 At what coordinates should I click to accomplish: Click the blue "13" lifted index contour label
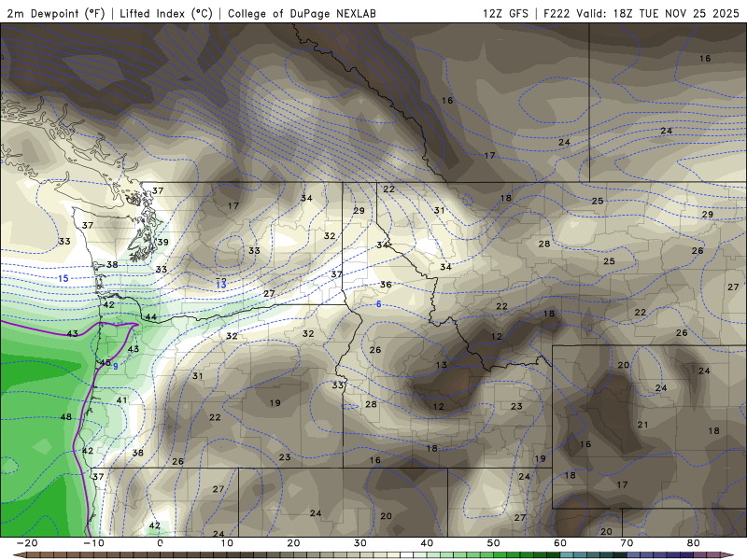tap(221, 285)
